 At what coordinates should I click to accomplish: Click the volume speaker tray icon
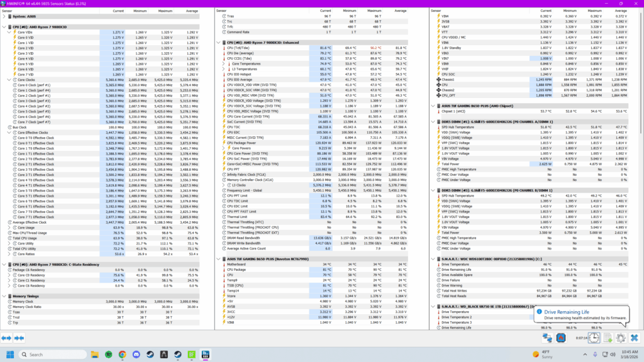point(613,354)
